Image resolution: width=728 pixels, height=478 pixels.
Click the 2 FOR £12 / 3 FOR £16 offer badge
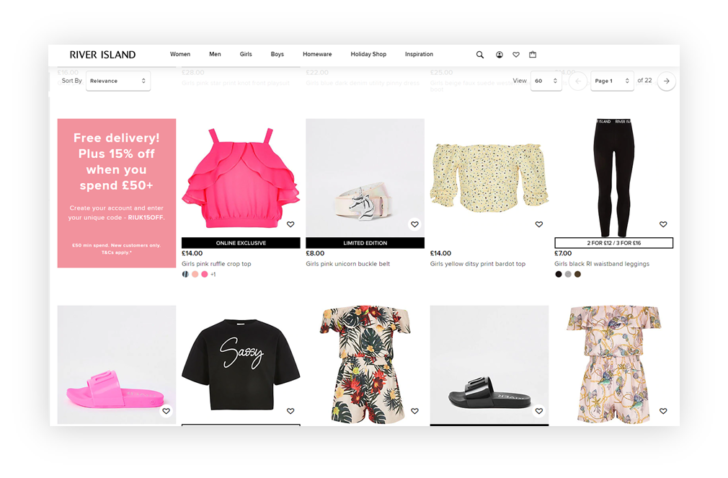[614, 243]
